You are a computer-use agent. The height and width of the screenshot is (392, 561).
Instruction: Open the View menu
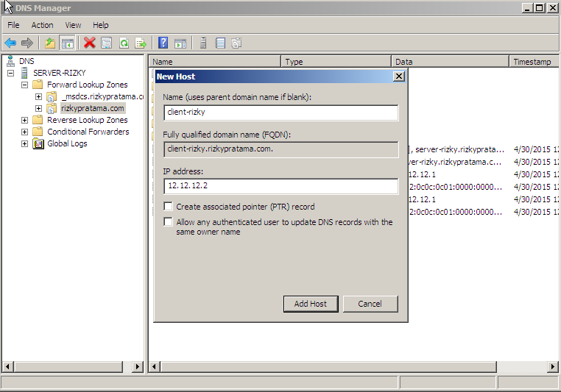pyautogui.click(x=73, y=25)
